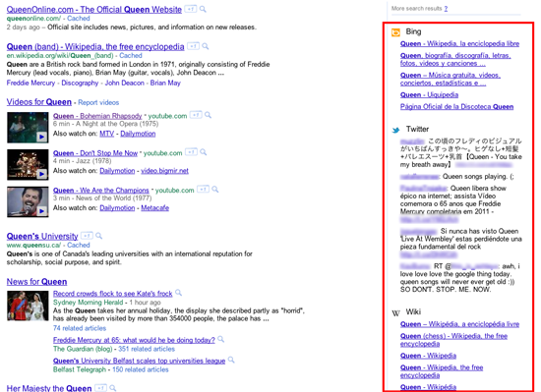Click question mark beside More search results
This screenshot has height=392, width=541.
coord(446,9)
